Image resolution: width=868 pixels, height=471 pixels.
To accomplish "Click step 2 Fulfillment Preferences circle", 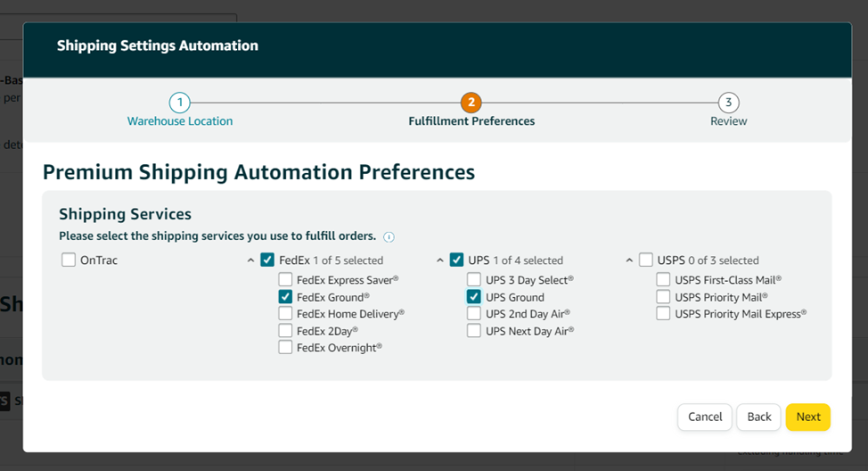I will (471, 103).
